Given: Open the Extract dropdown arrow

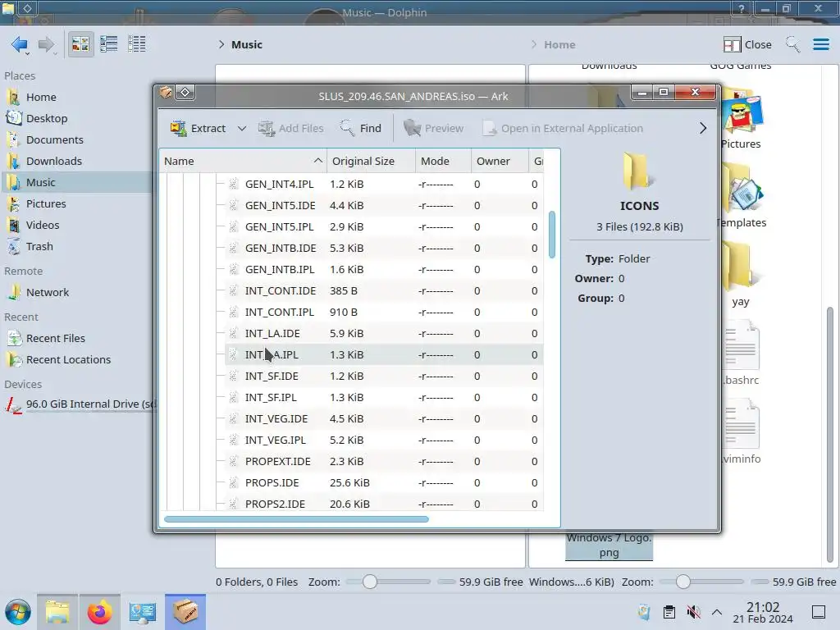Looking at the screenshot, I should click(242, 129).
